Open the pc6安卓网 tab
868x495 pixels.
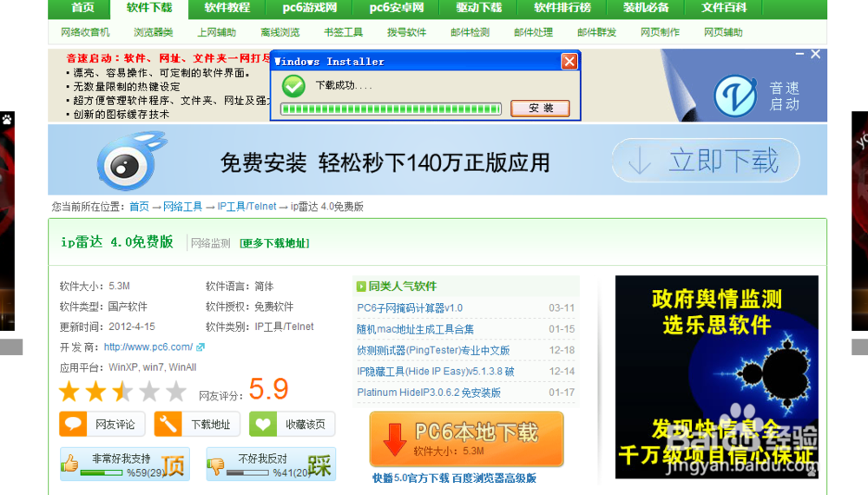[397, 8]
